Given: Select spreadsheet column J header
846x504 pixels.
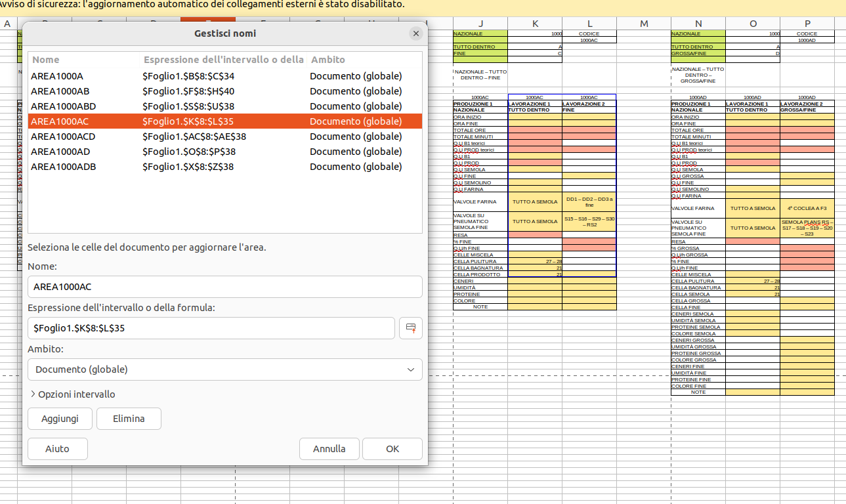Looking at the screenshot, I should pyautogui.click(x=480, y=24).
